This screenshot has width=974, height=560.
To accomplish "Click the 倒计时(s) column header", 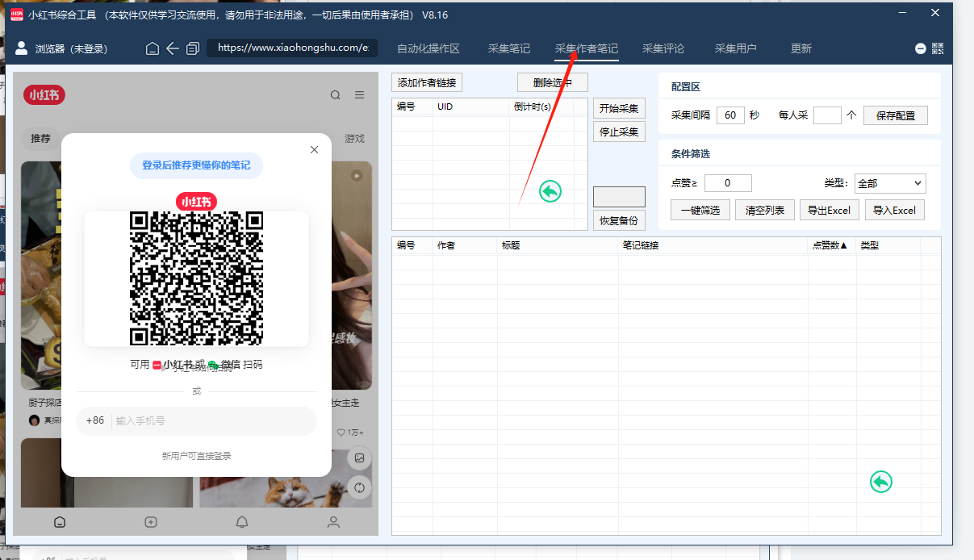I will click(541, 107).
